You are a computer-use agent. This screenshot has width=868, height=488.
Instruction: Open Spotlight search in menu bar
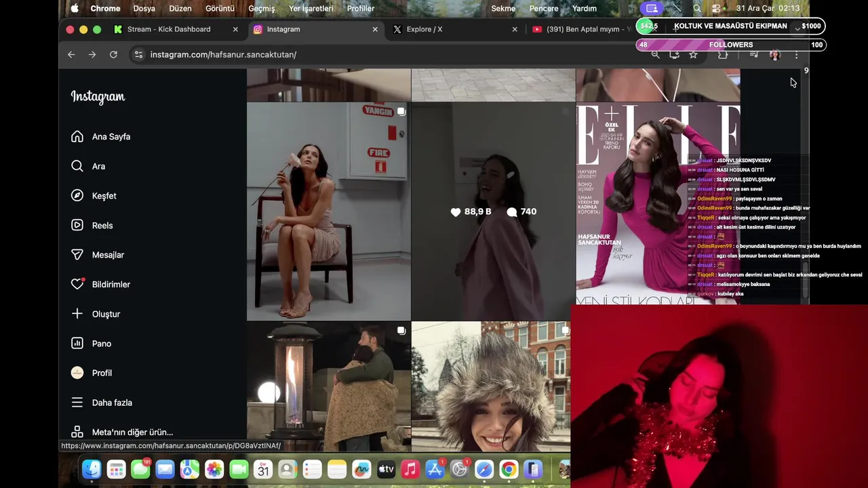697,8
